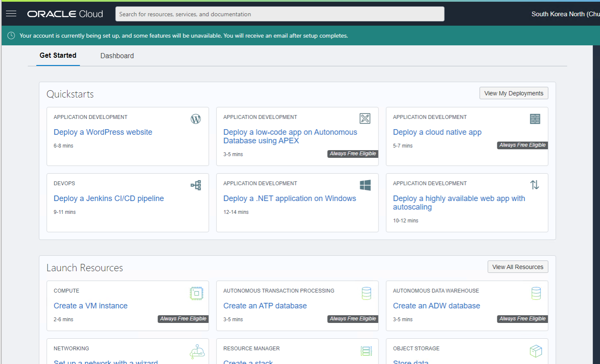The height and width of the screenshot is (364, 600).
Task: Open Deploy a highly available web app link
Action: (x=459, y=203)
